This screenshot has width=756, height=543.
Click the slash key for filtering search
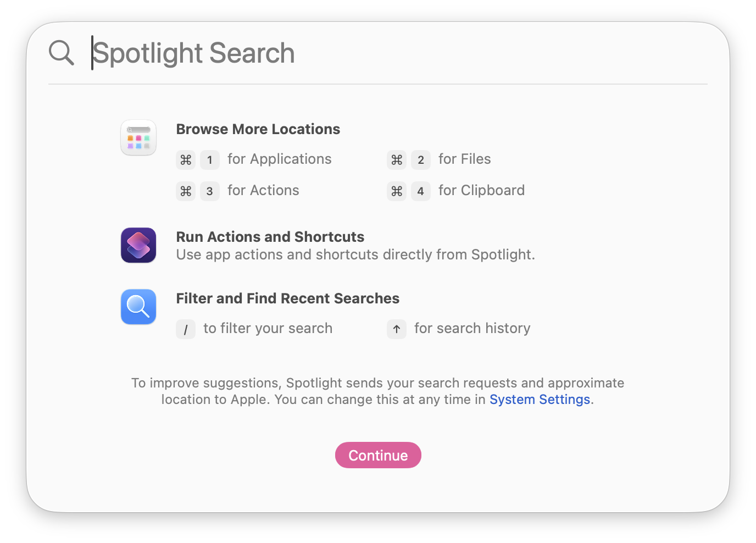point(186,329)
